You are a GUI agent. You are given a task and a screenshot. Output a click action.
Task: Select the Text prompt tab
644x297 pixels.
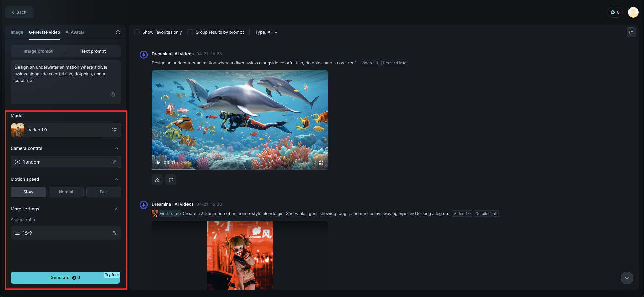point(93,51)
